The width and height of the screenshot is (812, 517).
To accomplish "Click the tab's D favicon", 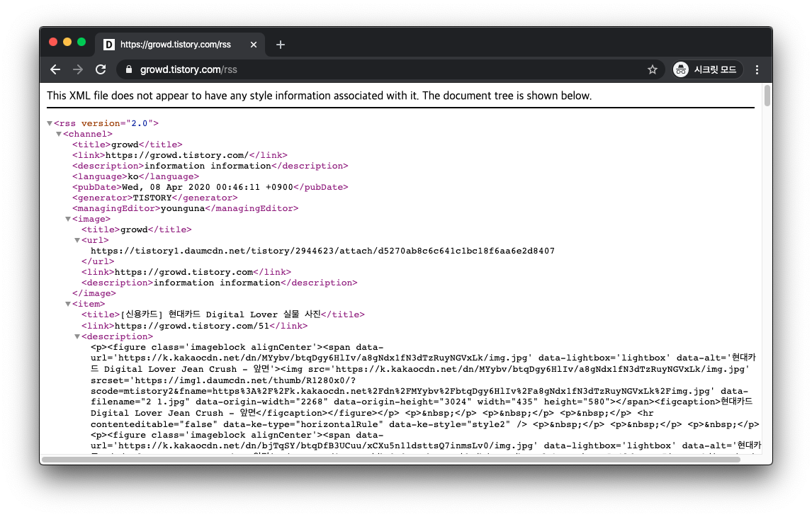I will tap(108, 45).
